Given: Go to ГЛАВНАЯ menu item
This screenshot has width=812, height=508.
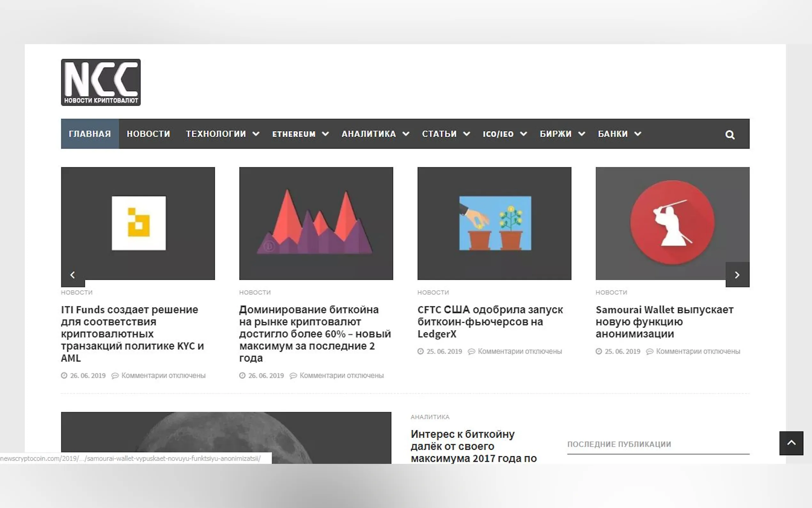Looking at the screenshot, I should pos(90,134).
